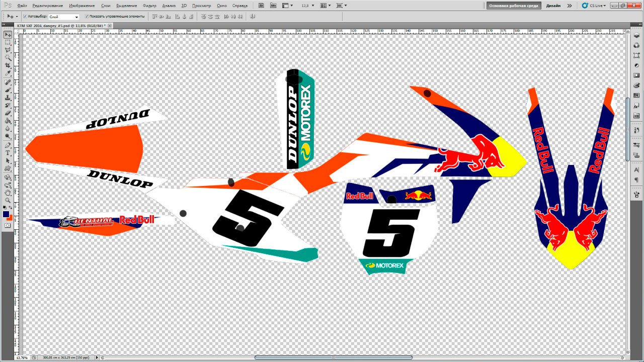Select the Rectangular Marquee tool

pyautogui.click(x=8, y=43)
